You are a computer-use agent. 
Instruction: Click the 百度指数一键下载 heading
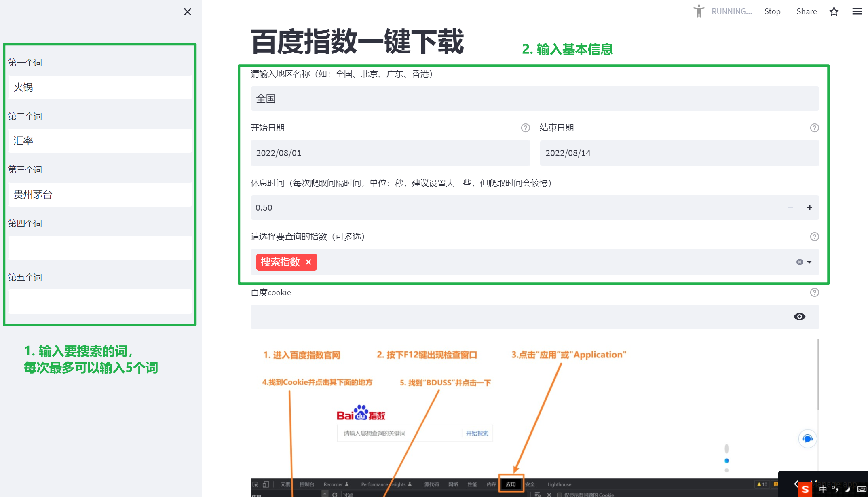coord(357,42)
